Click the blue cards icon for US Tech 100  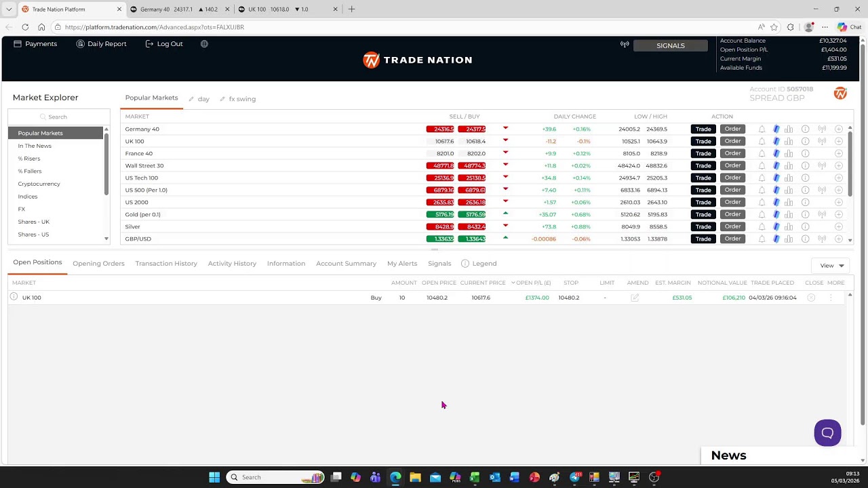[x=776, y=178]
